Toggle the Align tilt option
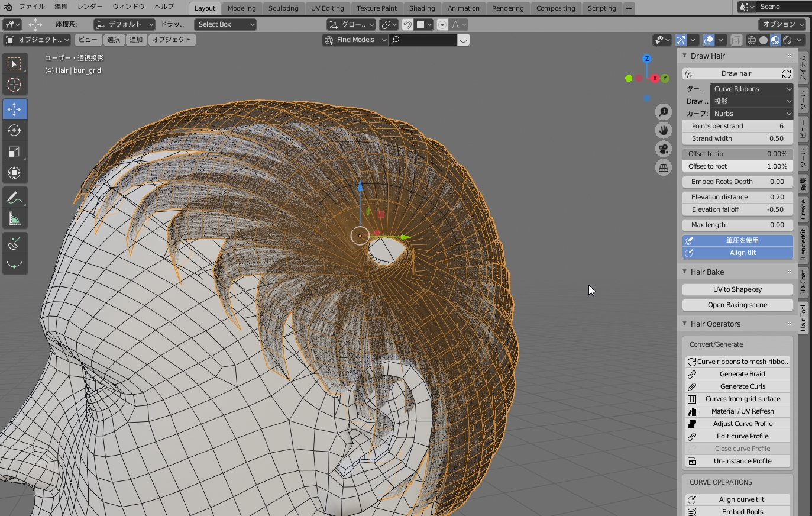 click(x=737, y=253)
